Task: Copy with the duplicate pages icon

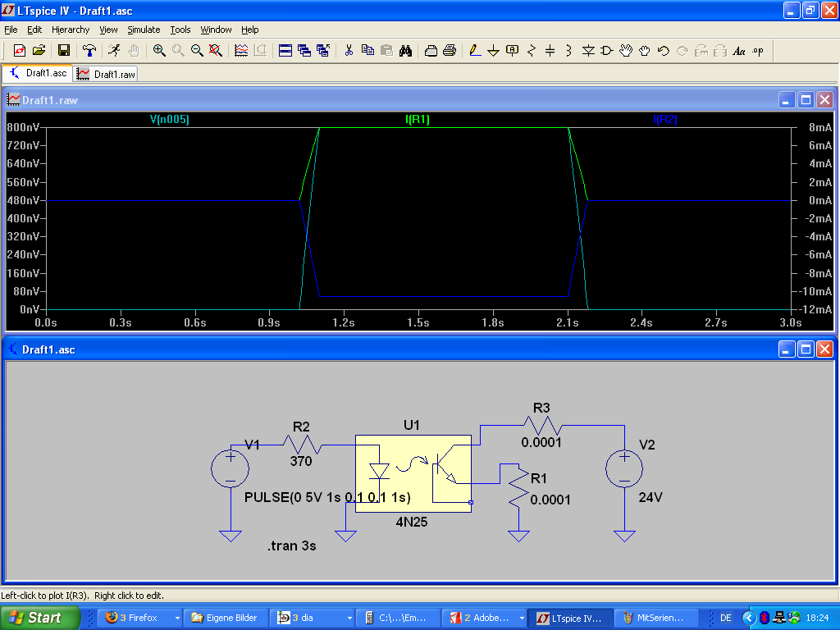Action: coord(367,50)
